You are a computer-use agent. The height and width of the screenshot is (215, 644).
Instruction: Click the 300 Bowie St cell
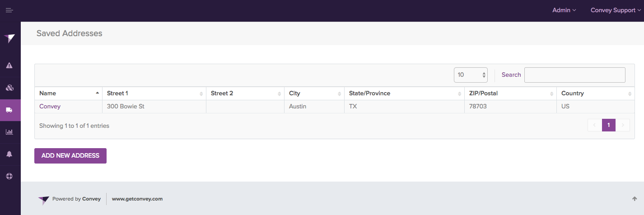(x=154, y=107)
